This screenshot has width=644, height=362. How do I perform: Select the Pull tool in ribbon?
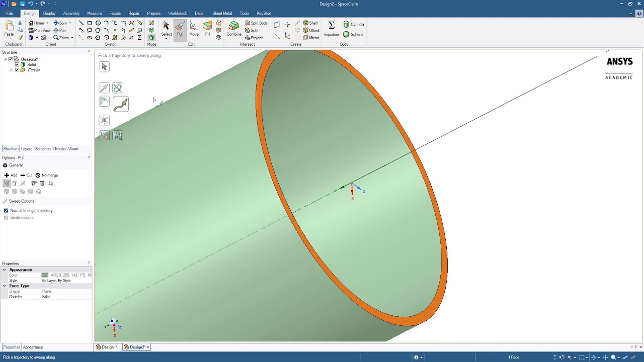coord(180,29)
